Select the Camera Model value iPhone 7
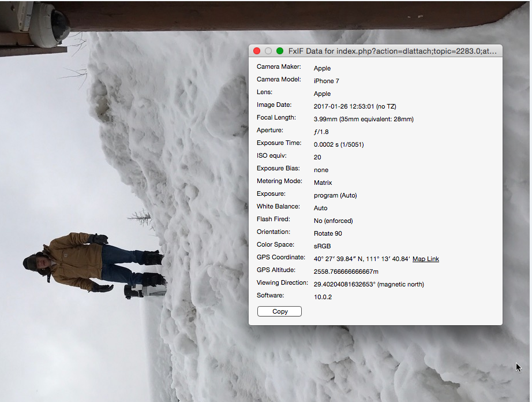The image size is (532, 402). click(327, 81)
